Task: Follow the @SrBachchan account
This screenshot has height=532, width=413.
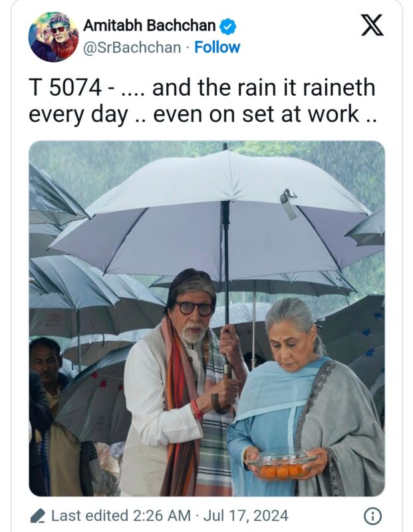Action: point(217,47)
